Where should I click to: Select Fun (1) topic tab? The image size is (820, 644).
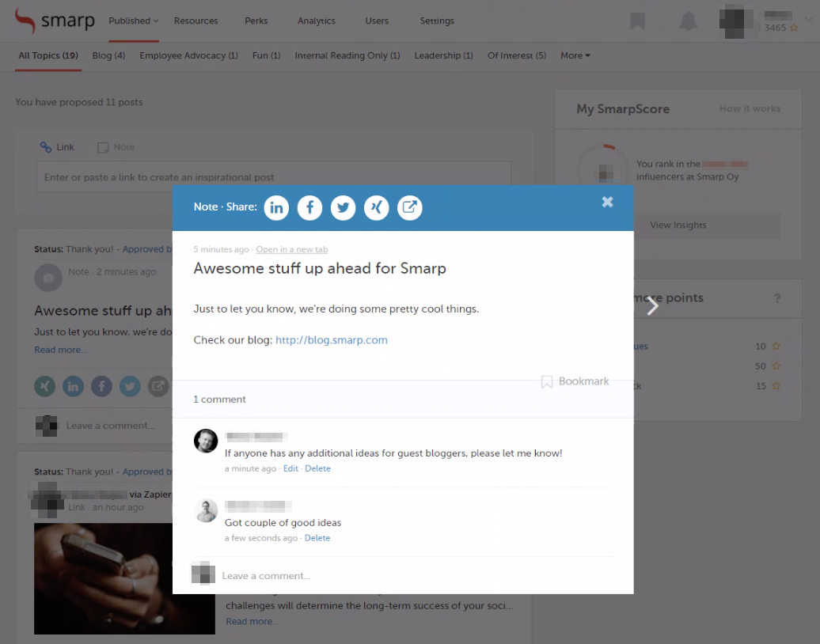pyautogui.click(x=266, y=55)
